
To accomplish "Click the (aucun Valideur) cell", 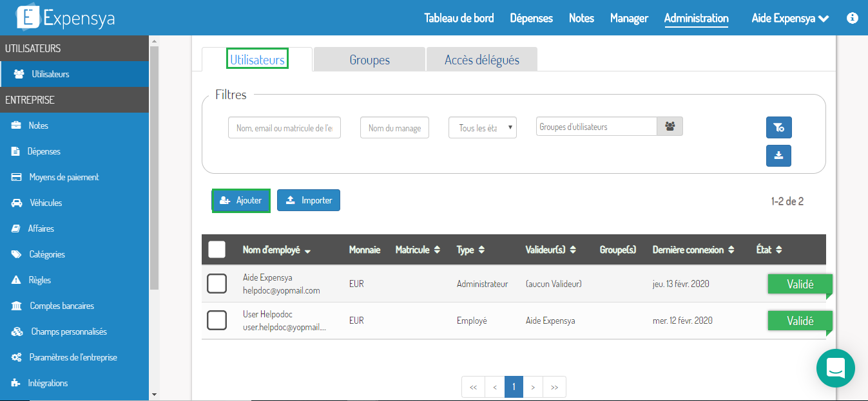I will pos(554,284).
